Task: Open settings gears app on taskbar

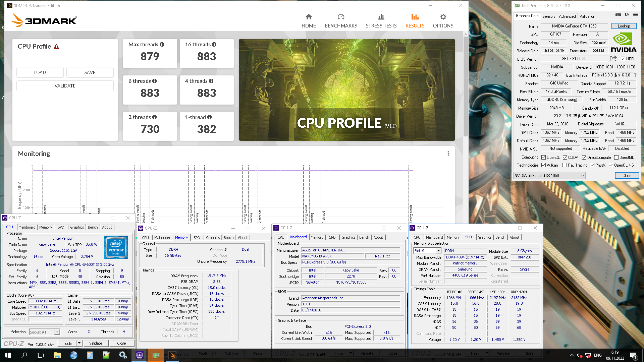Action: [x=123, y=355]
